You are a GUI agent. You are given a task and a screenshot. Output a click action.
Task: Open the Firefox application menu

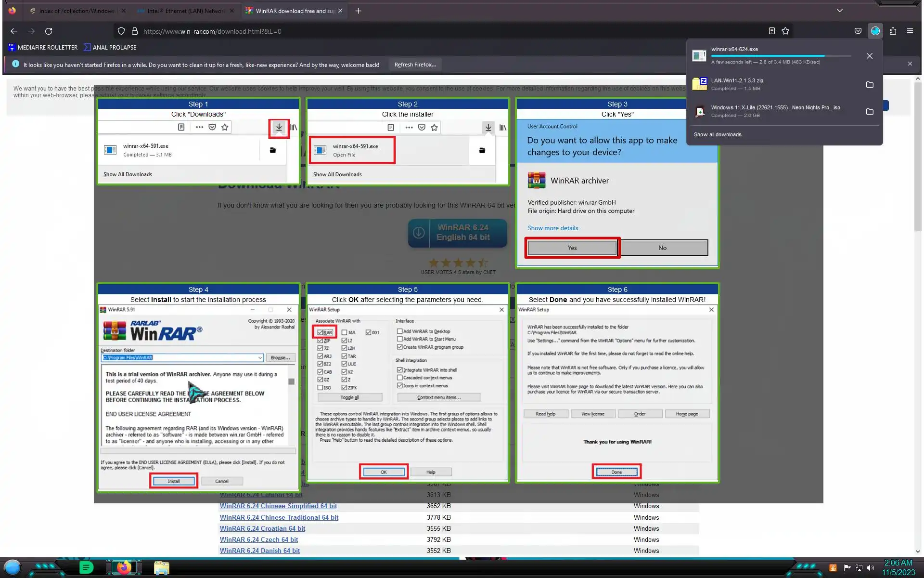pyautogui.click(x=910, y=31)
